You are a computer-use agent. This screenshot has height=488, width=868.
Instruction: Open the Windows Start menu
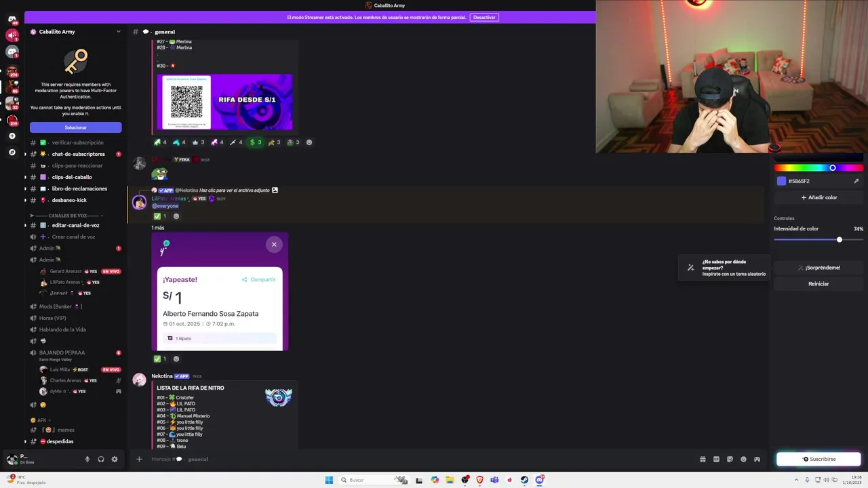pos(329,480)
